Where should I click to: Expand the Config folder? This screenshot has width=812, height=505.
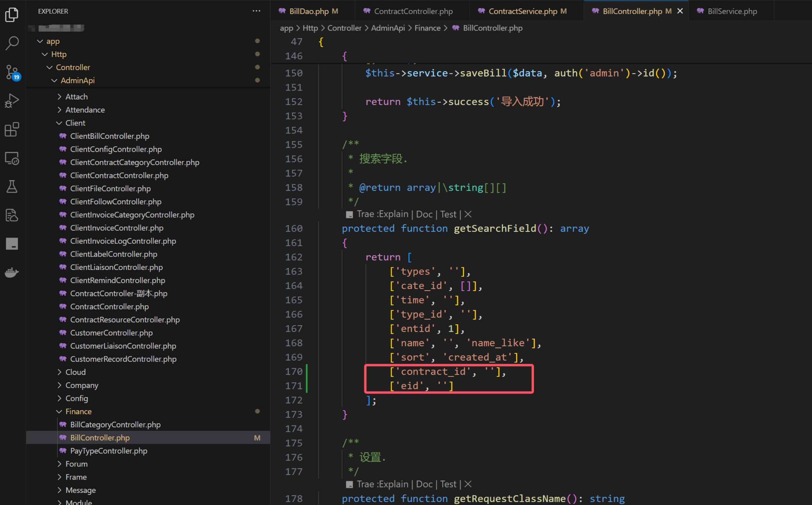click(59, 398)
